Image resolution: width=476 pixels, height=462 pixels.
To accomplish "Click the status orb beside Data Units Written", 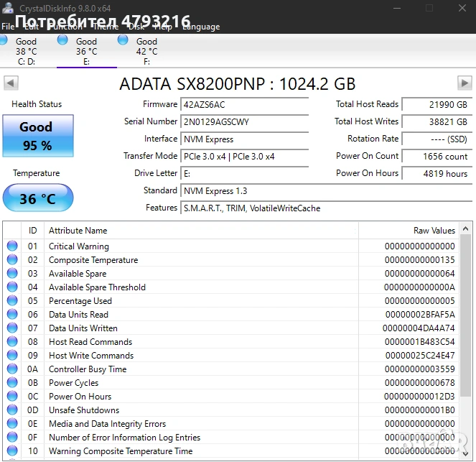I will coord(12,328).
